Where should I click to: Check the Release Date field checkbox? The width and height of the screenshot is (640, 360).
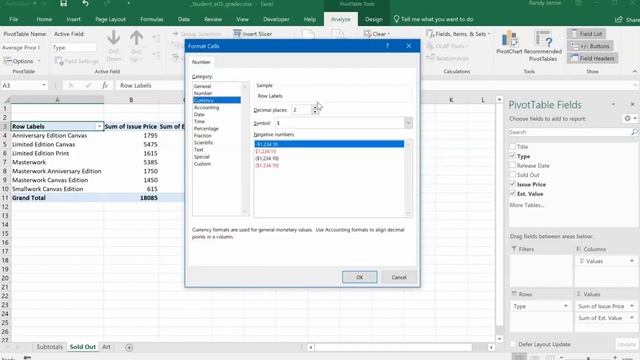513,165
